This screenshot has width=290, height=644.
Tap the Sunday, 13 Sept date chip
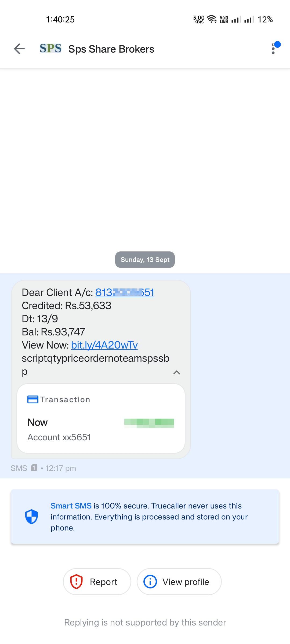pos(145,259)
